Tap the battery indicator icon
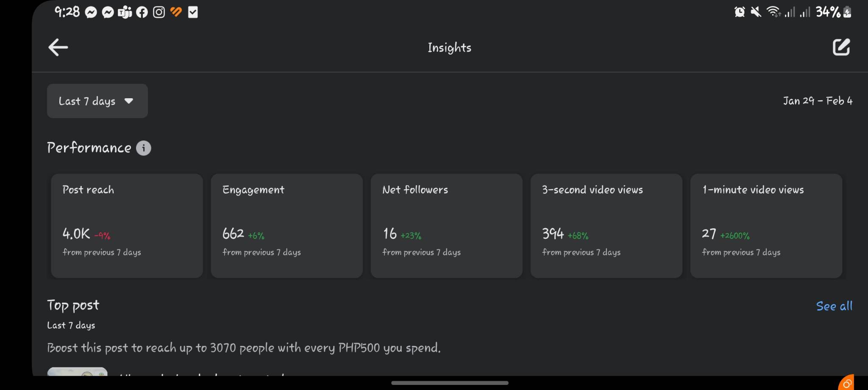The image size is (868, 390). click(x=847, y=12)
